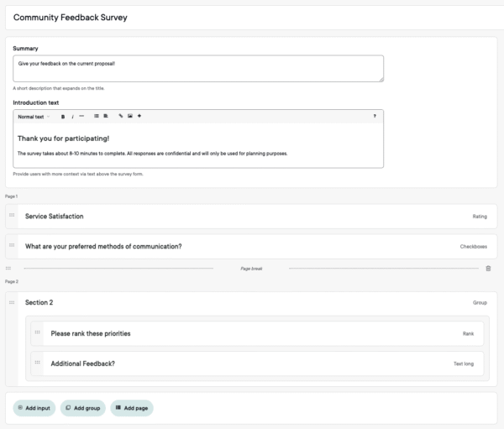Insert a bulleted list in the editor

tap(97, 117)
